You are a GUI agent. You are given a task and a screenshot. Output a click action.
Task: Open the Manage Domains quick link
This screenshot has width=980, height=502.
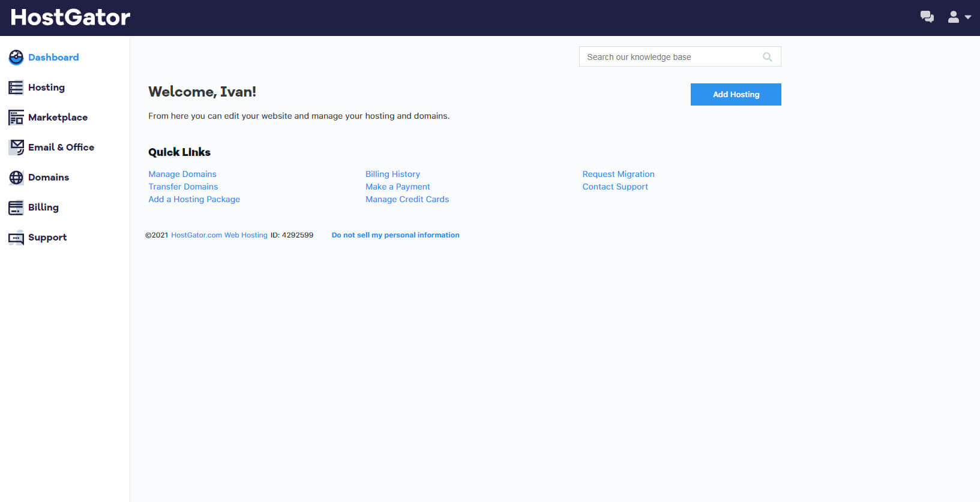(182, 174)
